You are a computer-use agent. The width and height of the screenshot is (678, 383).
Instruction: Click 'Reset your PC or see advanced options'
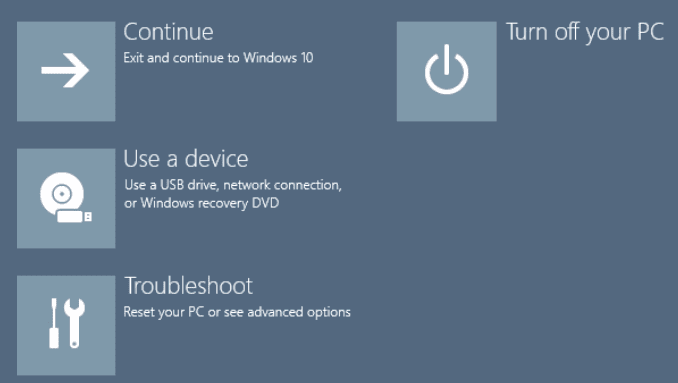pyautogui.click(x=237, y=312)
